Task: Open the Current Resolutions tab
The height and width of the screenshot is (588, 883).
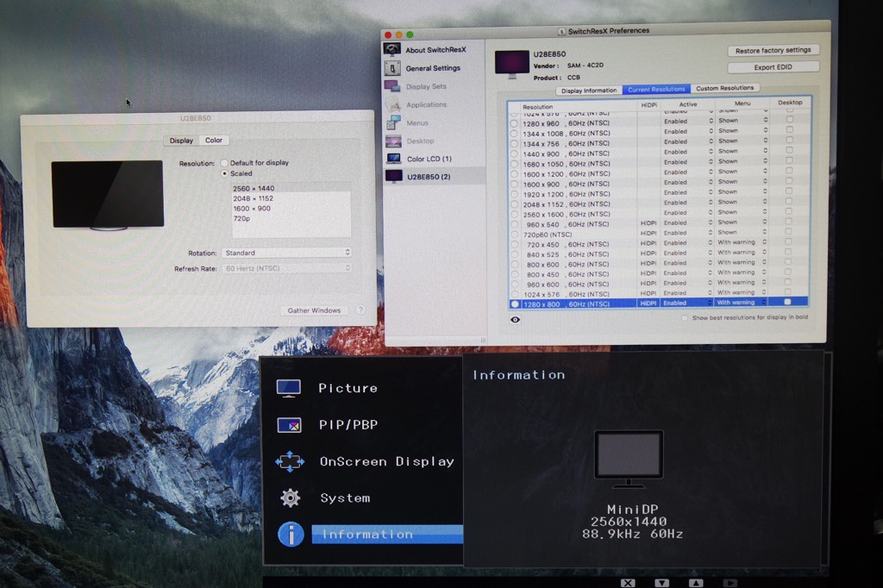Action: coord(656,89)
